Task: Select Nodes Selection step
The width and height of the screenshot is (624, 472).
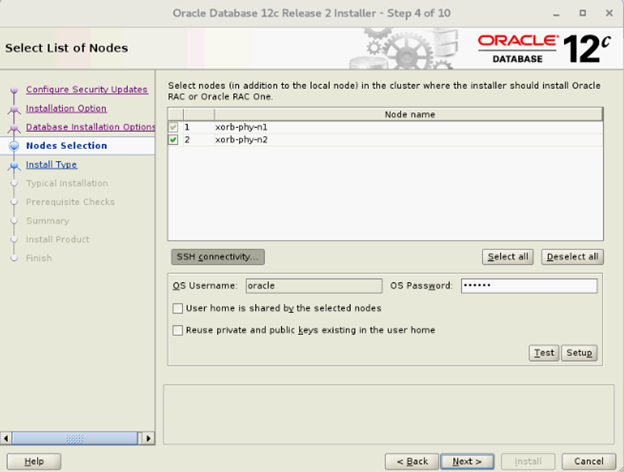Action: coord(66,146)
